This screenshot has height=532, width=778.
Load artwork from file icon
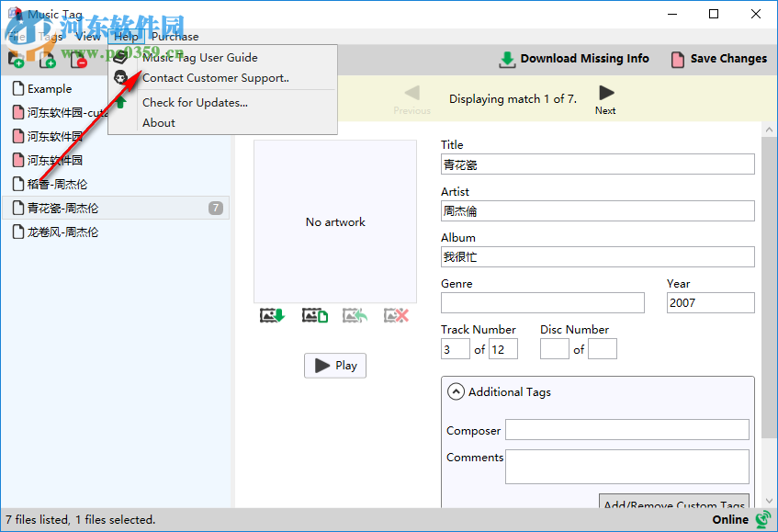tap(314, 315)
